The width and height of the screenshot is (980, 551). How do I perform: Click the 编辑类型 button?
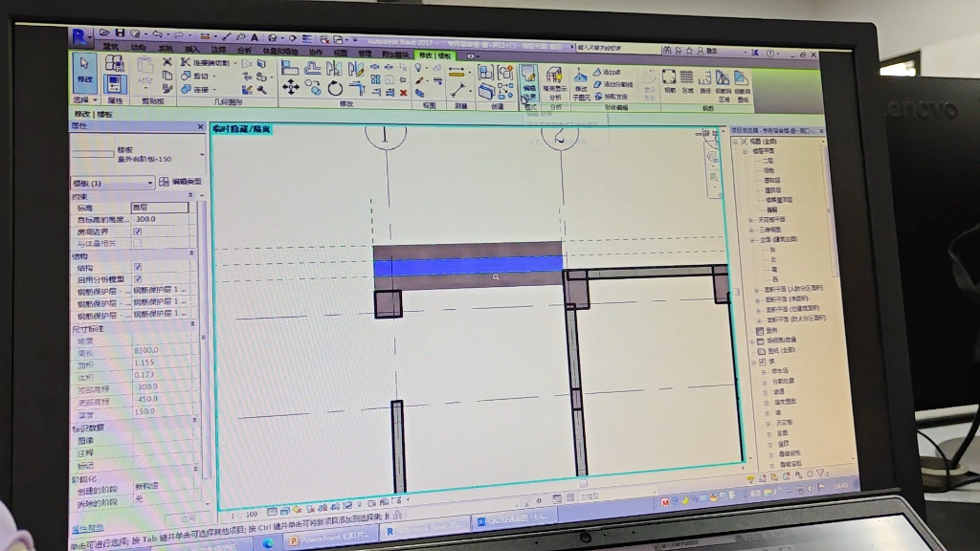coord(181,182)
